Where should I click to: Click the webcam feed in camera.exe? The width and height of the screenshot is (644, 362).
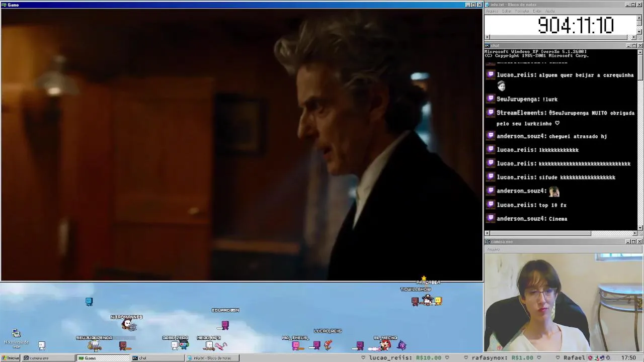[x=563, y=302]
